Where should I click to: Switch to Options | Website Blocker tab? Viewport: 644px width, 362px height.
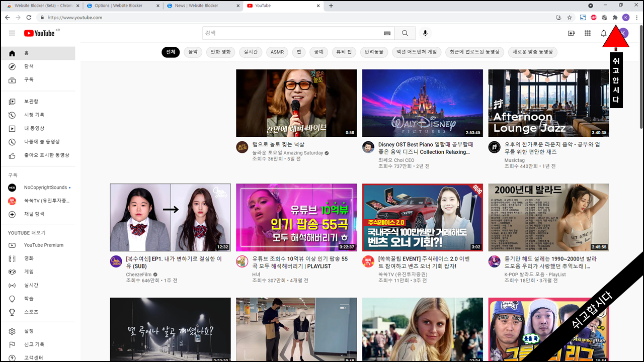pos(122,6)
